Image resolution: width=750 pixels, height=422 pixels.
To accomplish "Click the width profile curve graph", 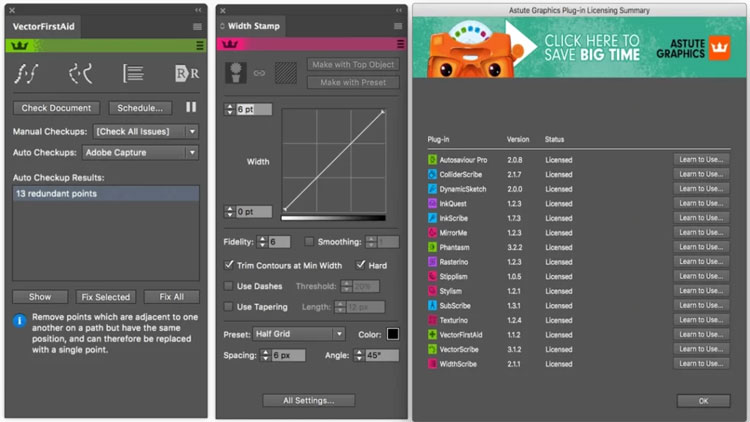I will [333, 160].
